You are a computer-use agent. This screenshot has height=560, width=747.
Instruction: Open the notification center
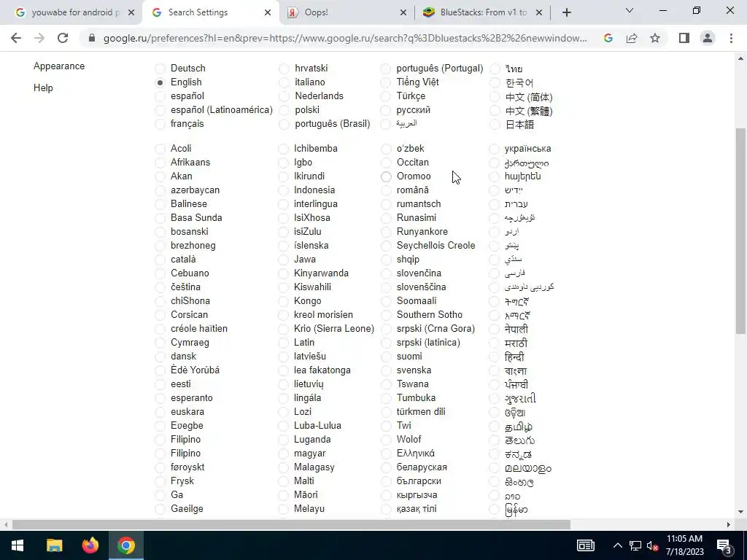724,545
